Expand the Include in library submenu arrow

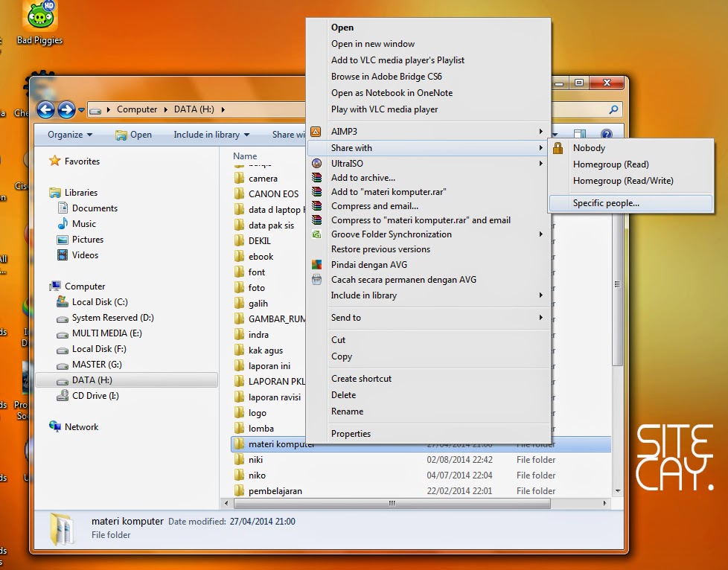(x=541, y=295)
